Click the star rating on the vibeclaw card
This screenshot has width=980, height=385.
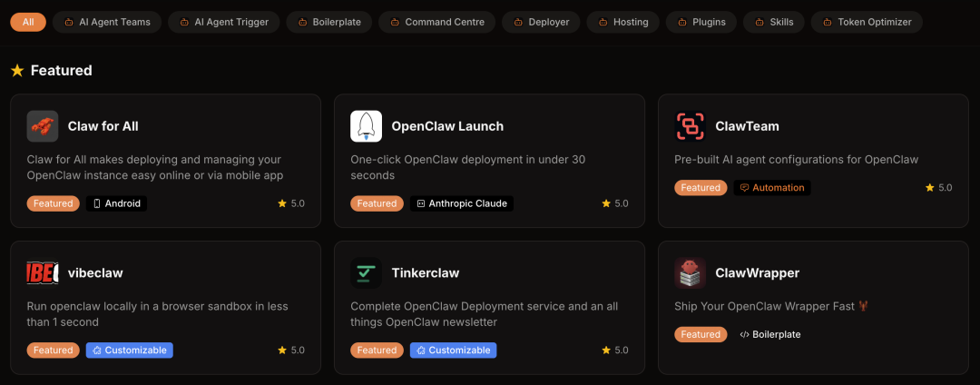coord(291,350)
